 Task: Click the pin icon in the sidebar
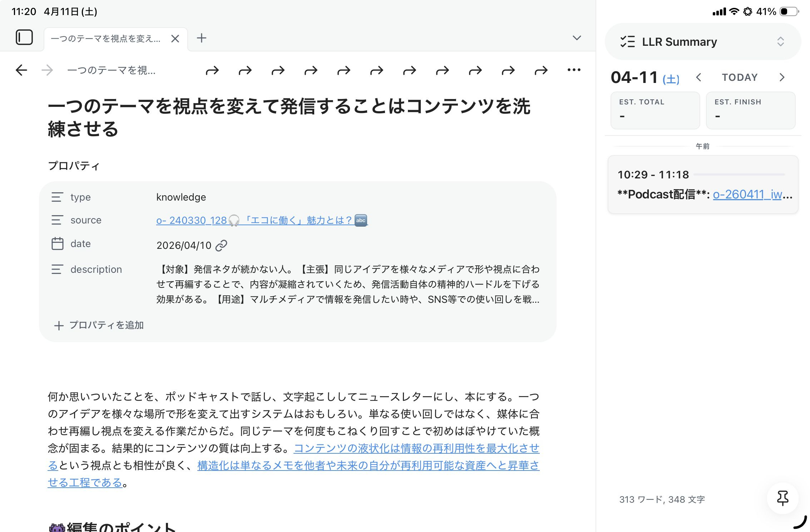pyautogui.click(x=782, y=498)
